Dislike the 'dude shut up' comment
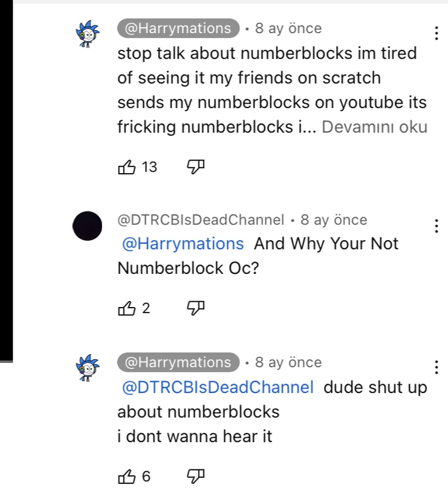Screen dimensions: 448x498 195,475
